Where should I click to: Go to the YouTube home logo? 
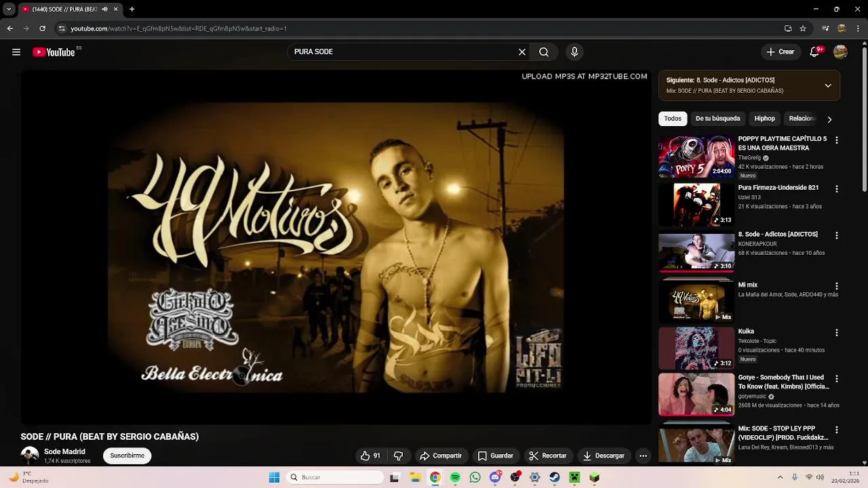pos(54,52)
